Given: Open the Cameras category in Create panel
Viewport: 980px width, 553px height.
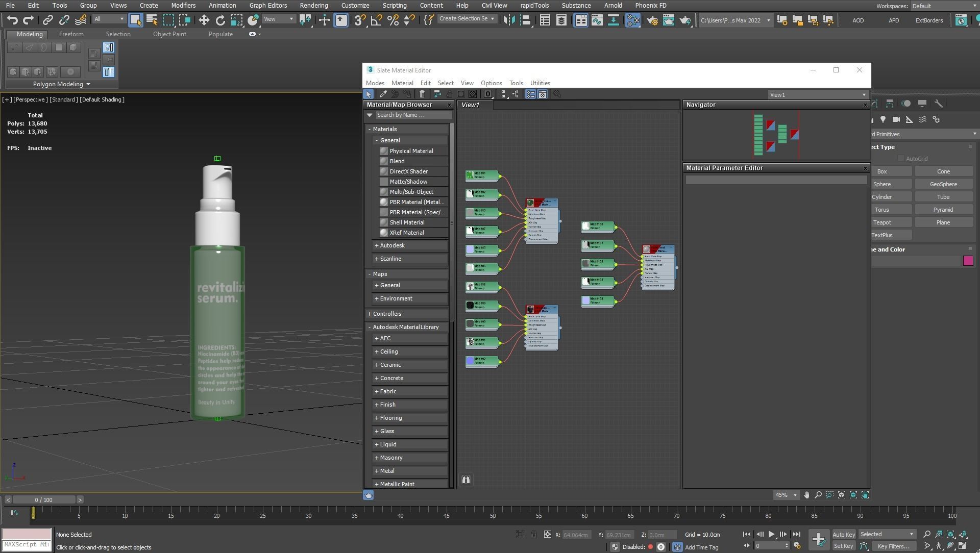Looking at the screenshot, I should (896, 119).
